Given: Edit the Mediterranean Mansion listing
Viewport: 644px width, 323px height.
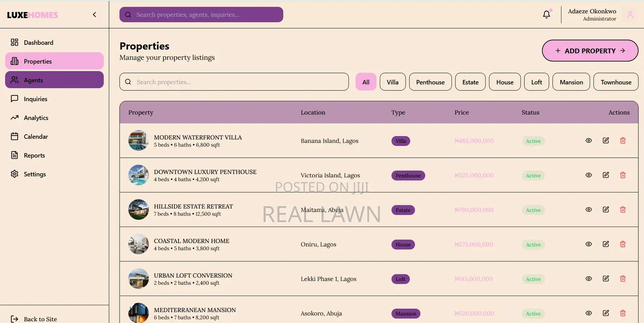Looking at the screenshot, I should pos(606,313).
